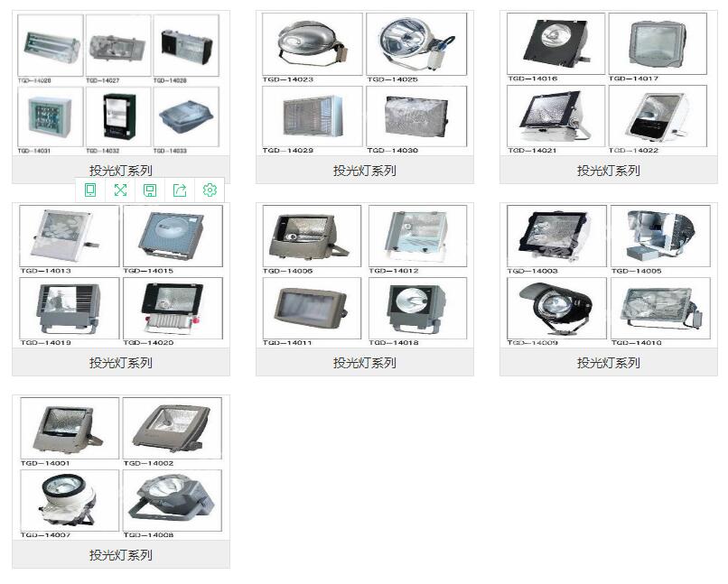Select the TGD-14029 grille lamp image

tap(312, 116)
